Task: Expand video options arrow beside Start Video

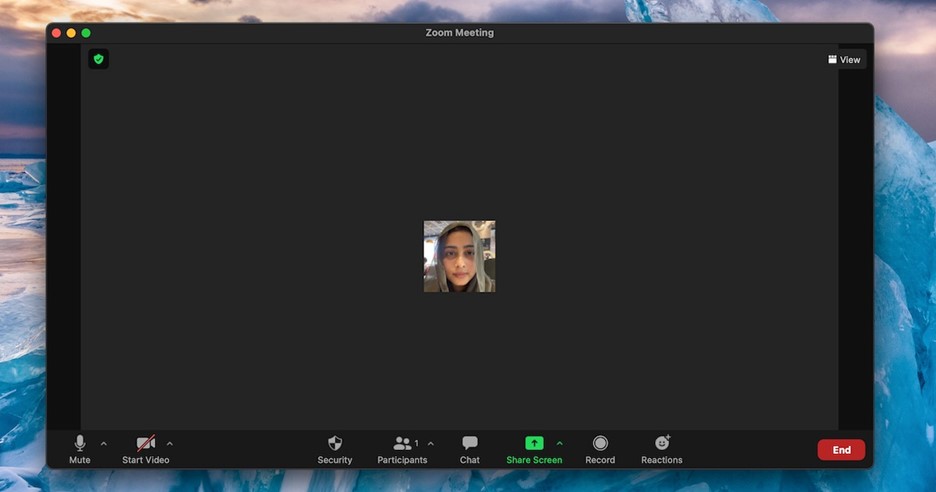Action: pos(170,444)
